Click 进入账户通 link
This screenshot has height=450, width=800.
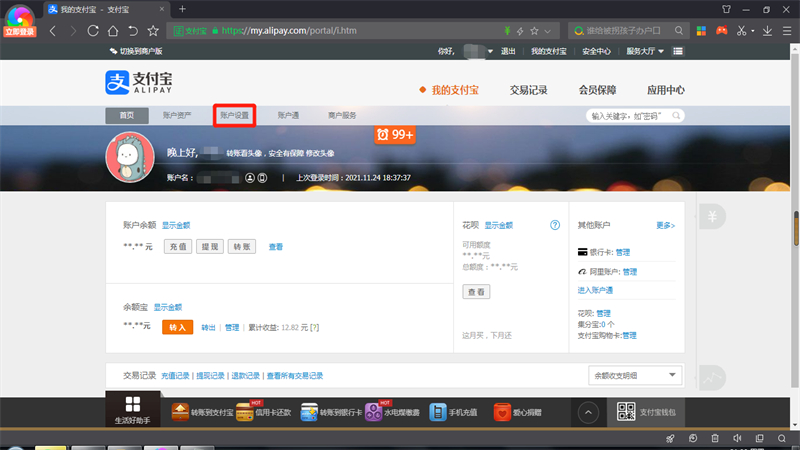point(595,290)
